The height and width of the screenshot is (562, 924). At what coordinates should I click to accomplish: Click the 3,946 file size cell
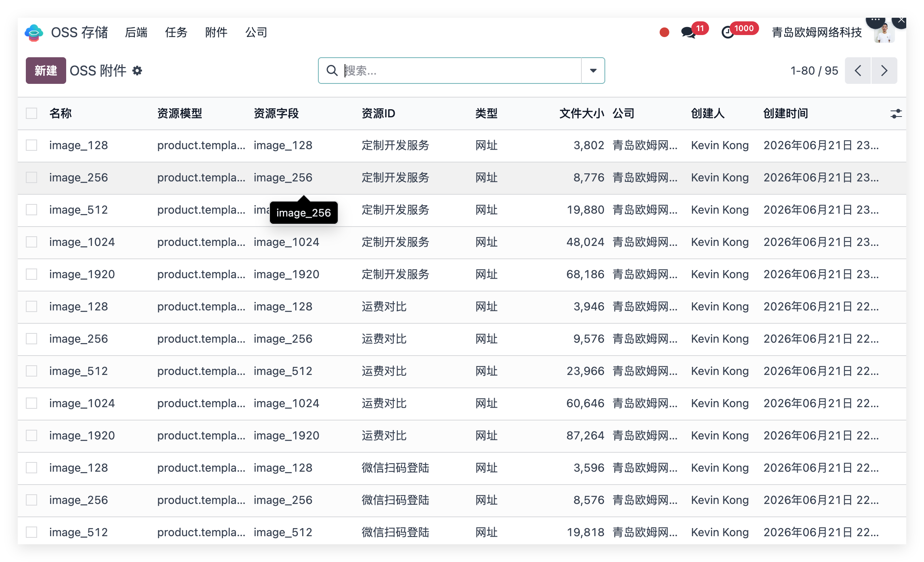pos(589,306)
